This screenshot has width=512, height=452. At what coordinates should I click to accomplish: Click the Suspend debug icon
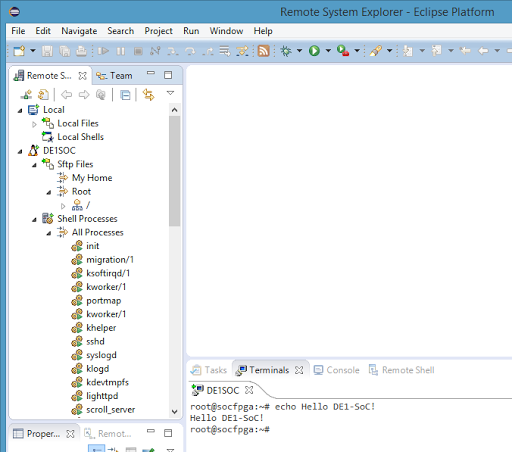(121, 51)
